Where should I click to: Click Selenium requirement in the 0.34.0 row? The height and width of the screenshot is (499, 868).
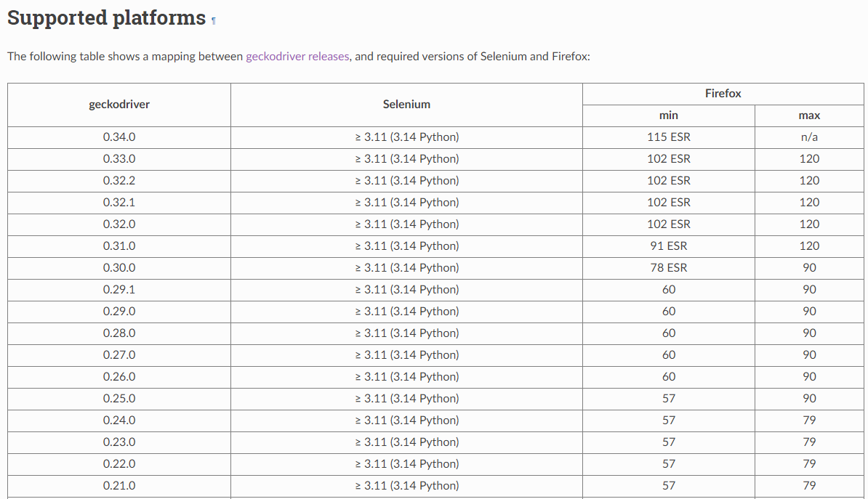407,137
